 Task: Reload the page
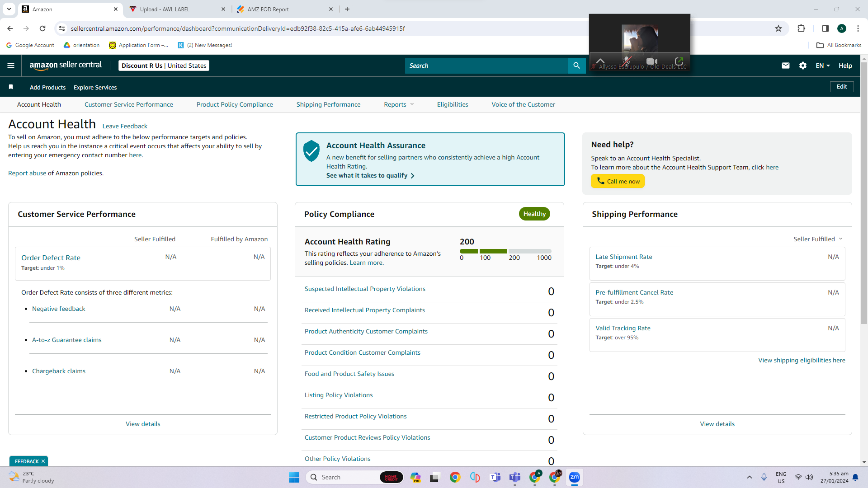click(42, 28)
